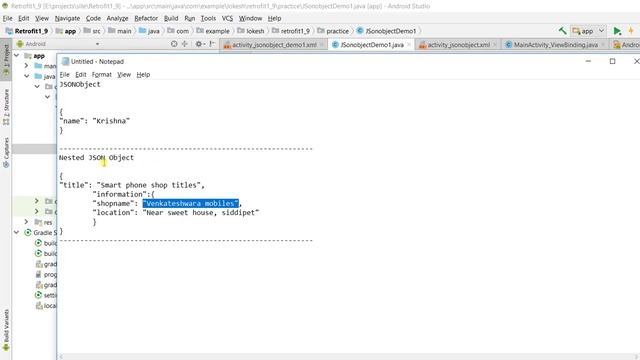Open the Project side tool window tab
640x360 pixels.
pyautogui.click(x=6, y=59)
